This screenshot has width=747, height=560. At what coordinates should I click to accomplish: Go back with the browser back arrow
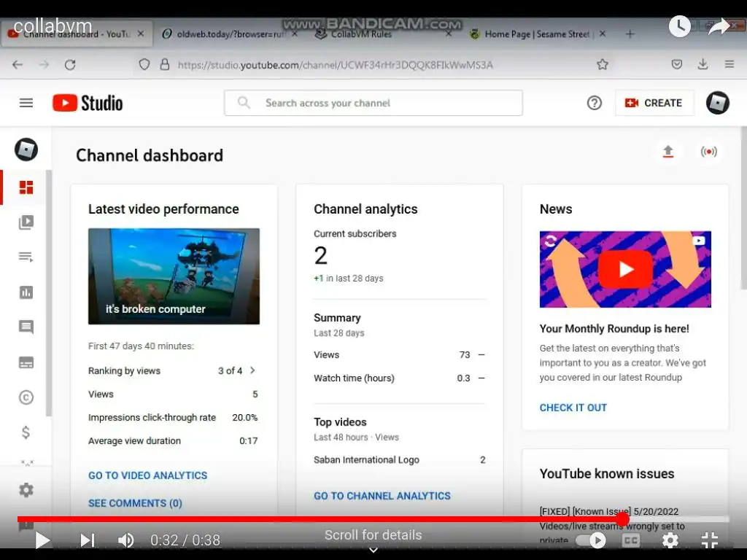(x=18, y=64)
